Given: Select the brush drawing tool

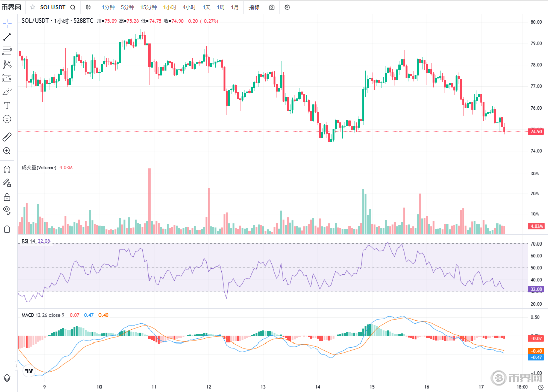Looking at the screenshot, I should coord(7,91).
